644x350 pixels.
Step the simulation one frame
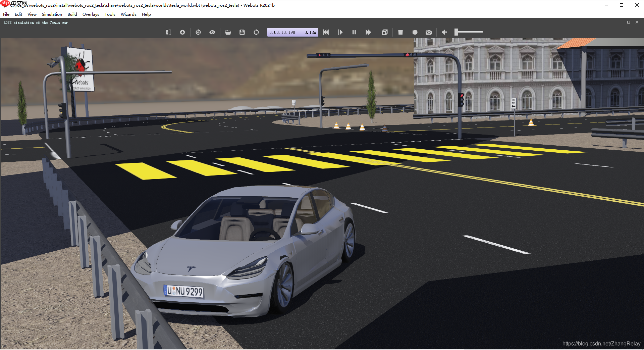[340, 32]
